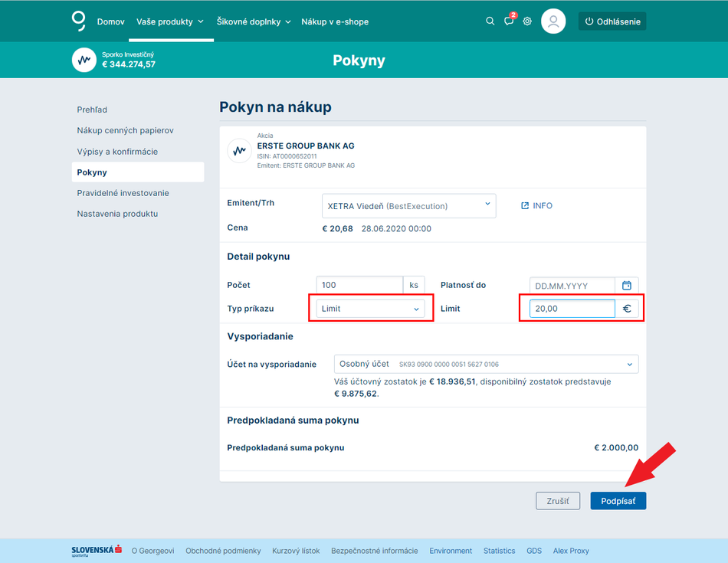
Task: Select Pokyny in the sidebar
Action: pyautogui.click(x=138, y=172)
